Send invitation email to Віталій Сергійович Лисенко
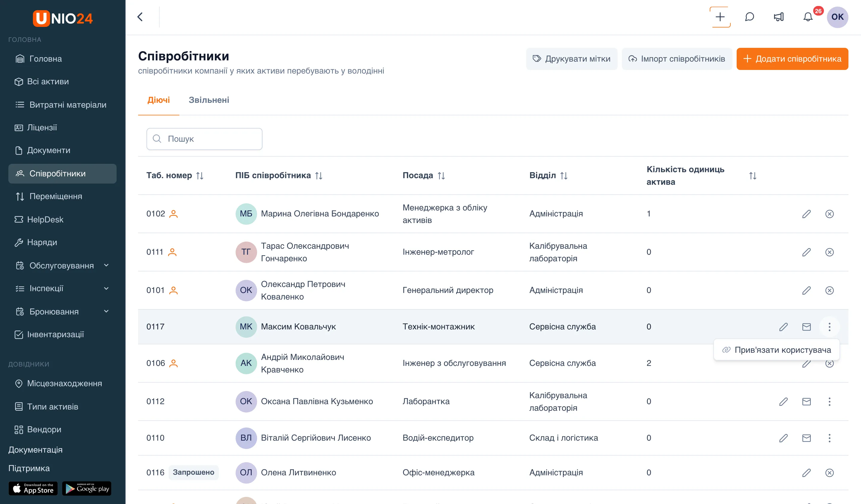Image resolution: width=861 pixels, height=504 pixels. click(x=806, y=438)
